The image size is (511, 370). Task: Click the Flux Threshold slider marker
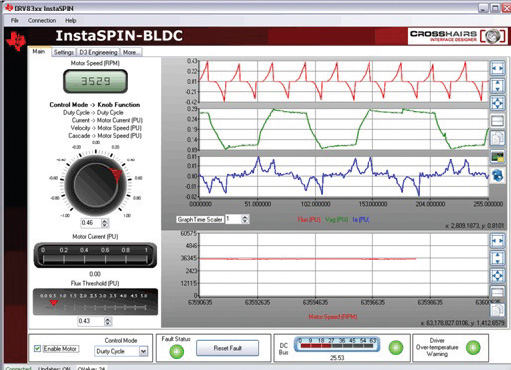point(53,303)
